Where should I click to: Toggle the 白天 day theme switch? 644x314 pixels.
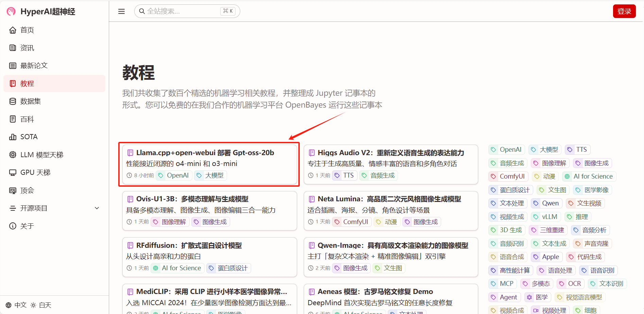pyautogui.click(x=41, y=305)
